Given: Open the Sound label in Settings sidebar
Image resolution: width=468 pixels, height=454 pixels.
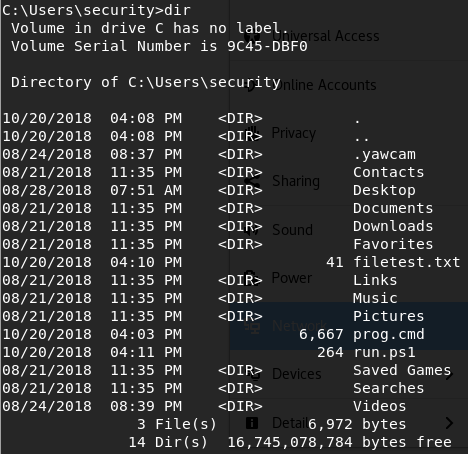Looking at the screenshot, I should (292, 230).
